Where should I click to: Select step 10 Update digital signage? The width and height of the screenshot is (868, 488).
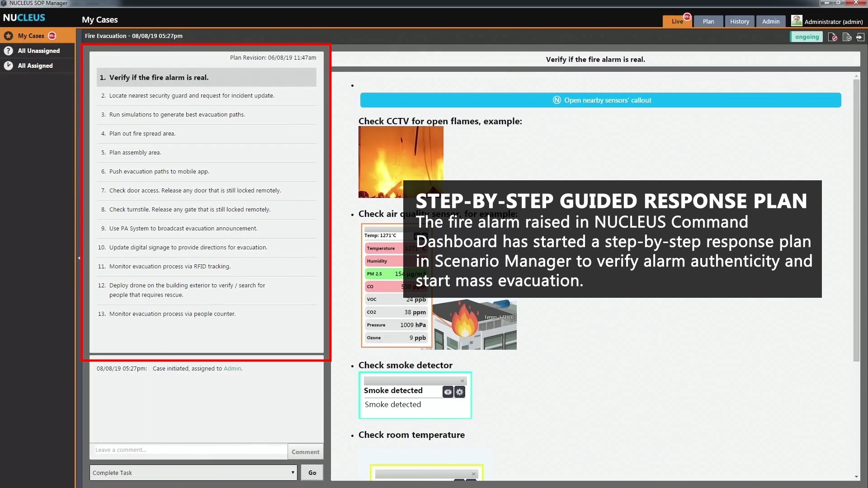[207, 248]
